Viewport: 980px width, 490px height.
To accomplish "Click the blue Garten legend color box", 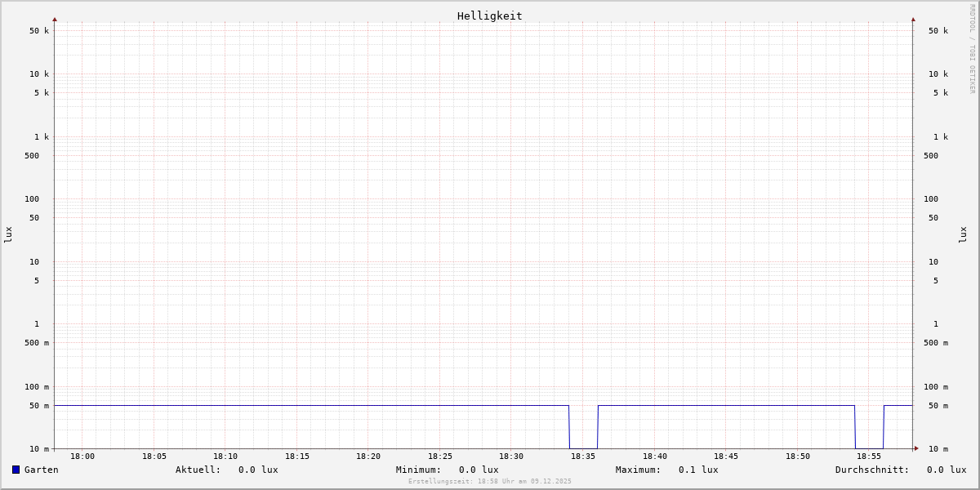I will tap(16, 470).
